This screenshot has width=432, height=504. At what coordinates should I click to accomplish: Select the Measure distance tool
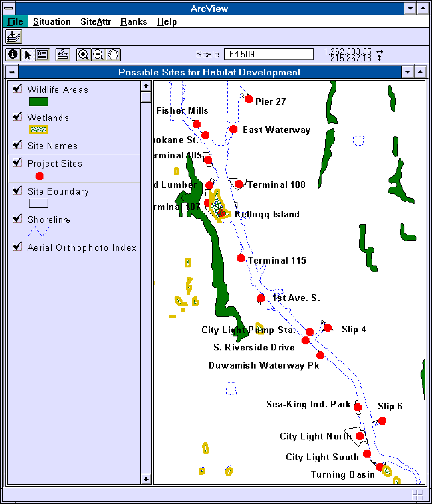click(63, 54)
